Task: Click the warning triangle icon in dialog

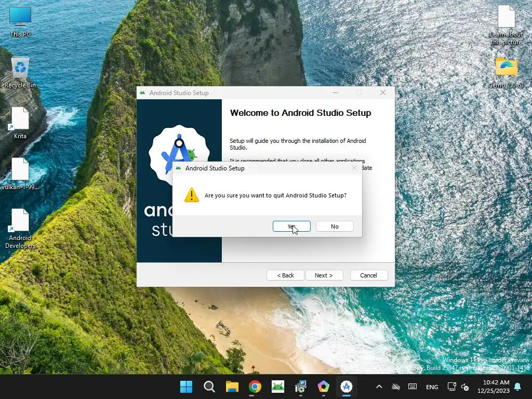Action: (191, 195)
